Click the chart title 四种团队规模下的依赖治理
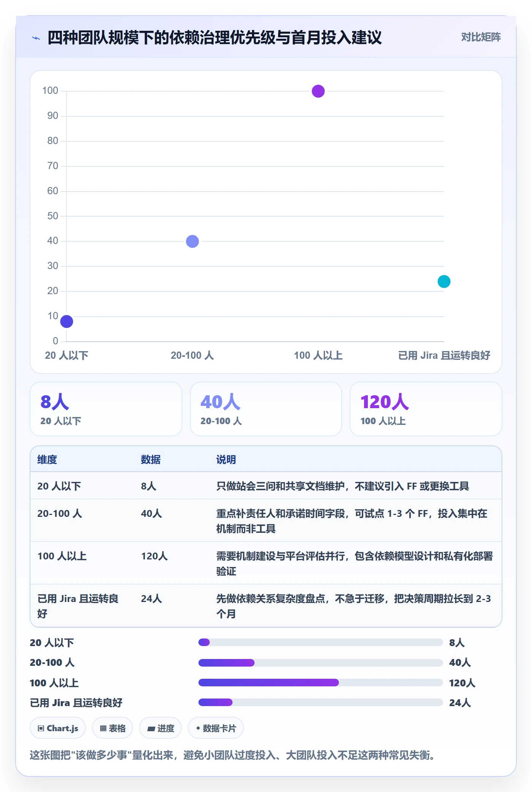 click(214, 38)
